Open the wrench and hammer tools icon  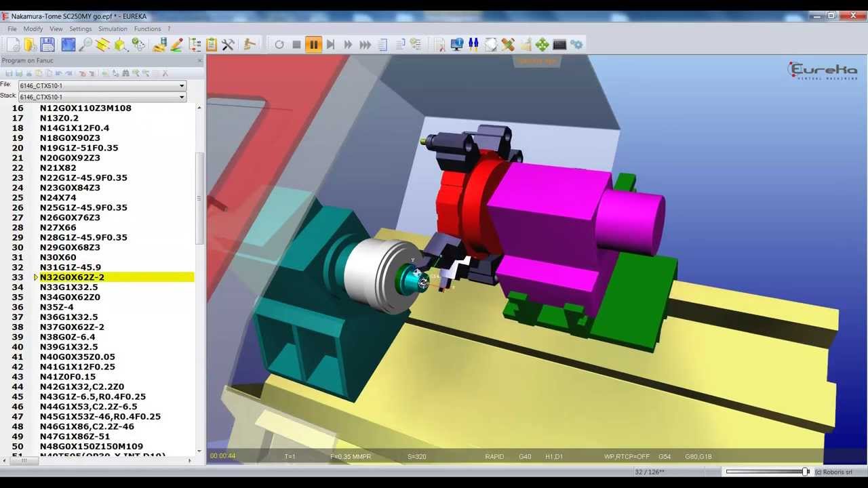pyautogui.click(x=229, y=45)
